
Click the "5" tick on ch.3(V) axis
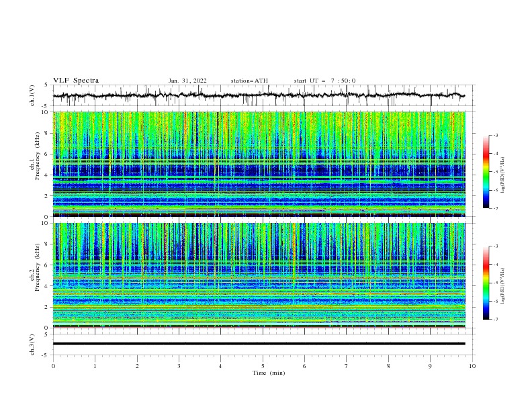(x=47, y=334)
